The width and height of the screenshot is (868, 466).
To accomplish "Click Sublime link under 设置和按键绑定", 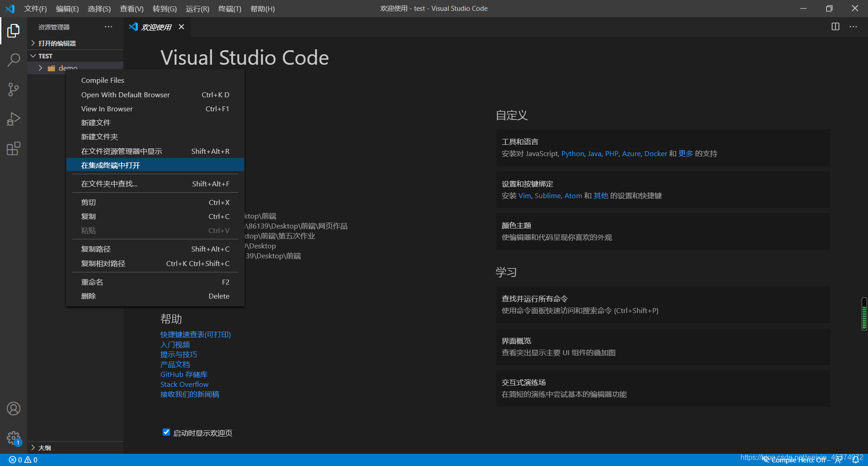I will click(547, 195).
